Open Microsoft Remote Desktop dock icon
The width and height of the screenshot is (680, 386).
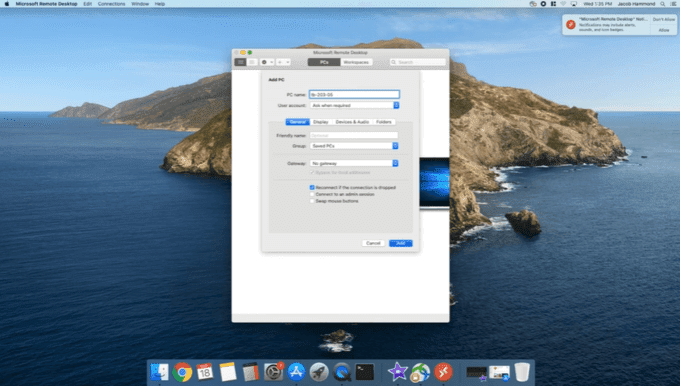click(443, 372)
